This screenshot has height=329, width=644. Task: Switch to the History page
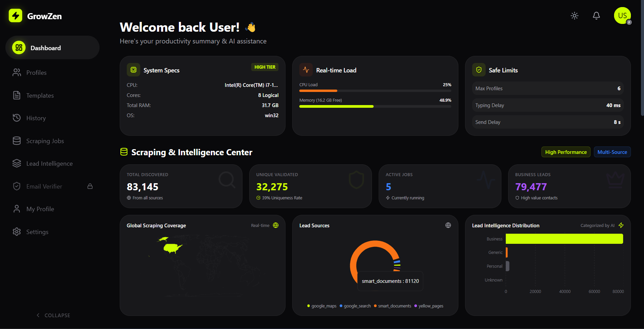coord(36,118)
